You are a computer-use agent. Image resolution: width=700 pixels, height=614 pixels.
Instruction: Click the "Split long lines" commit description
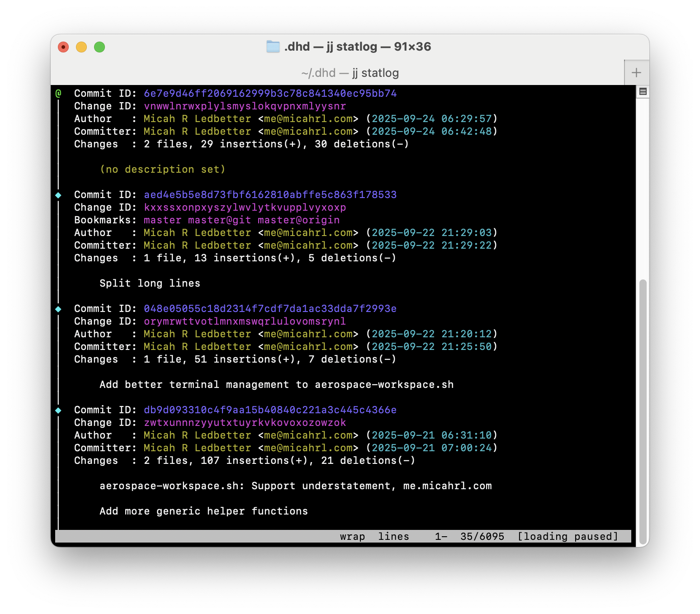coord(150,283)
